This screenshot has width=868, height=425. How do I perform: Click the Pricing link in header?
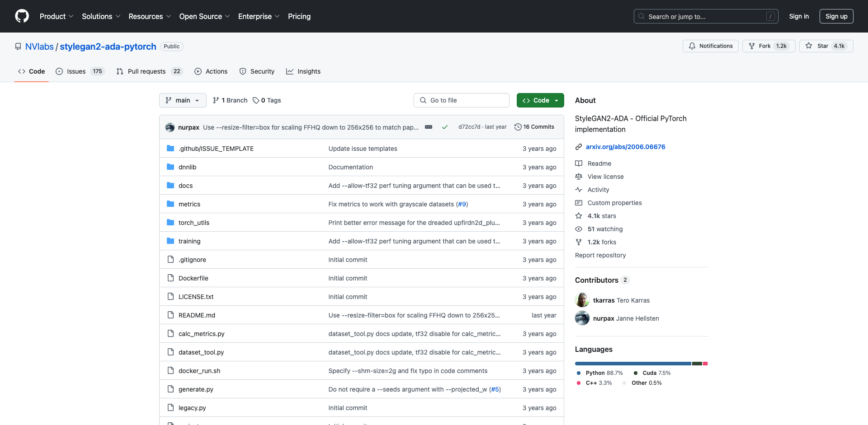(299, 16)
